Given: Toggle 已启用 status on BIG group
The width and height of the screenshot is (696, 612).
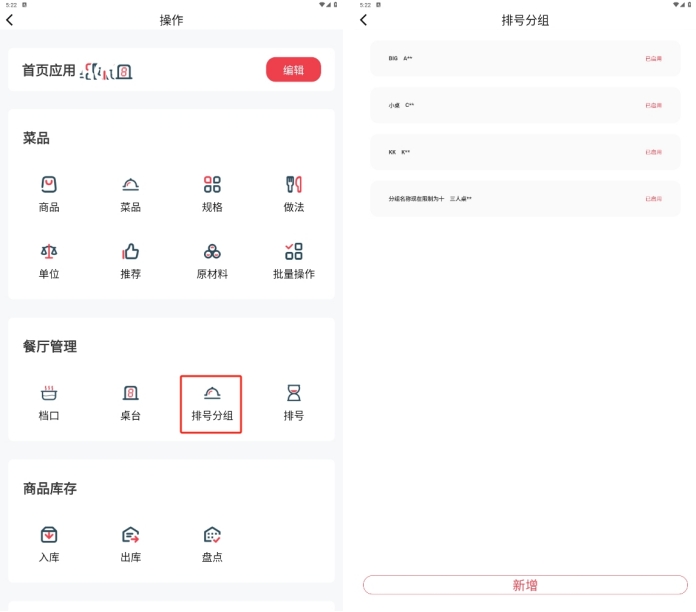Looking at the screenshot, I should 653,59.
